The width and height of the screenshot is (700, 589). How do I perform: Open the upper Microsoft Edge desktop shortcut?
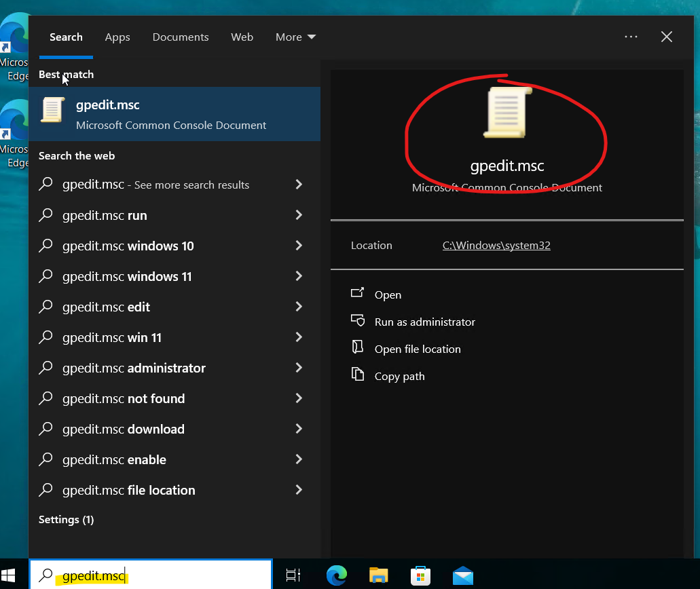click(x=14, y=47)
